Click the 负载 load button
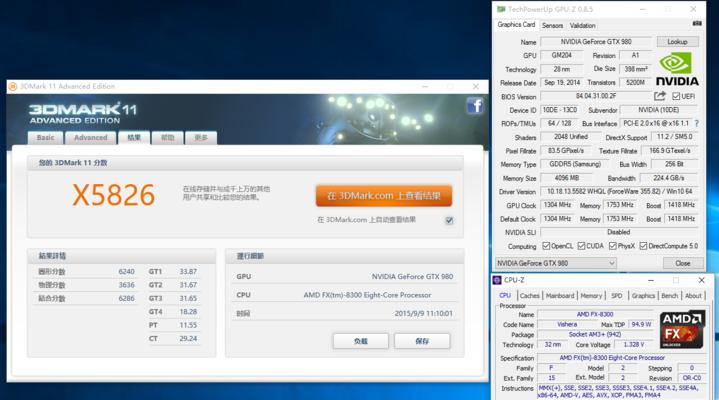 (361, 341)
